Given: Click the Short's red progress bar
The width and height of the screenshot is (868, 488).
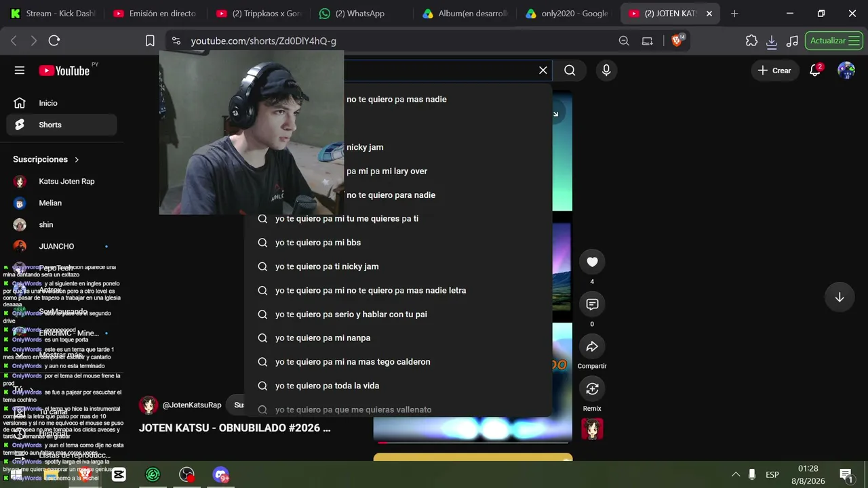Looking at the screenshot, I should pos(473,442).
